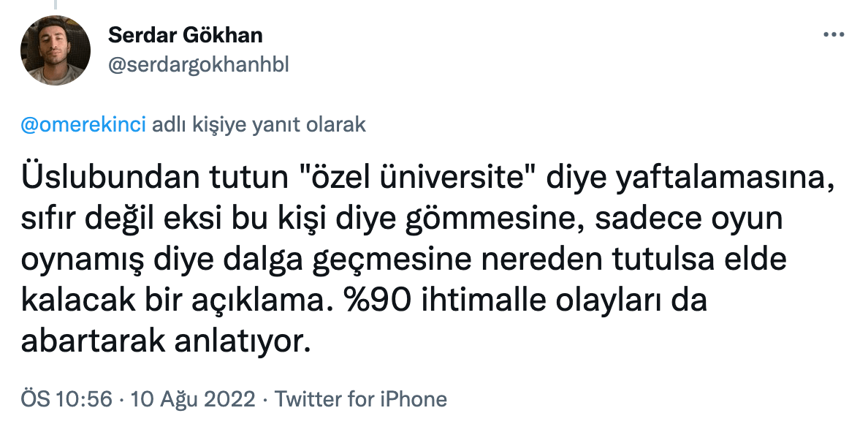This screenshot has width=868, height=435.
Task: Open the Serdar Gökhan display name
Action: coord(185,34)
